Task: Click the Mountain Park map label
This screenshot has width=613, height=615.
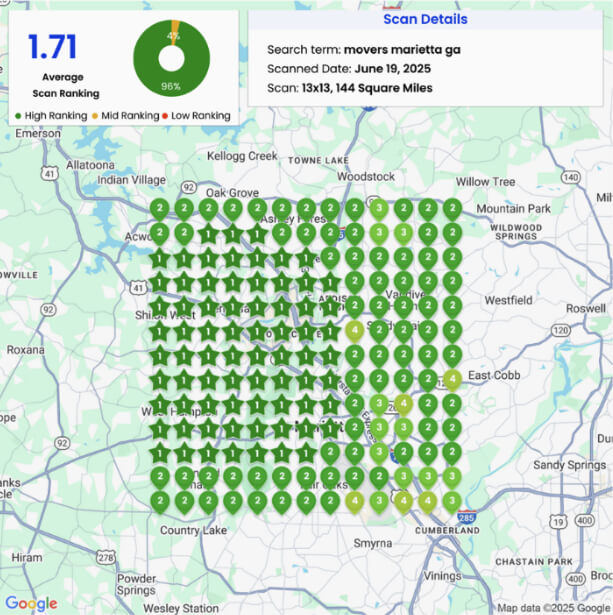Action: 513,209
